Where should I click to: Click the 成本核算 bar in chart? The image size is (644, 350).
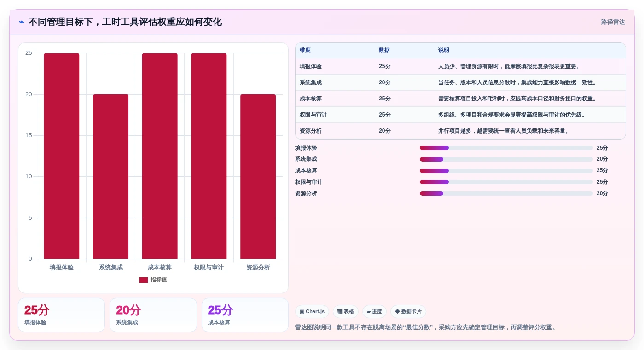click(160, 156)
